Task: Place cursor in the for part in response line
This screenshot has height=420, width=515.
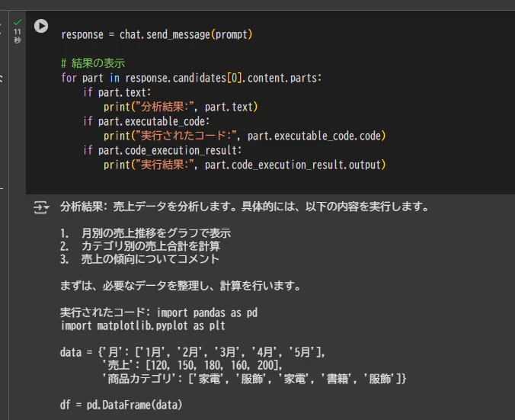Action: [x=191, y=78]
